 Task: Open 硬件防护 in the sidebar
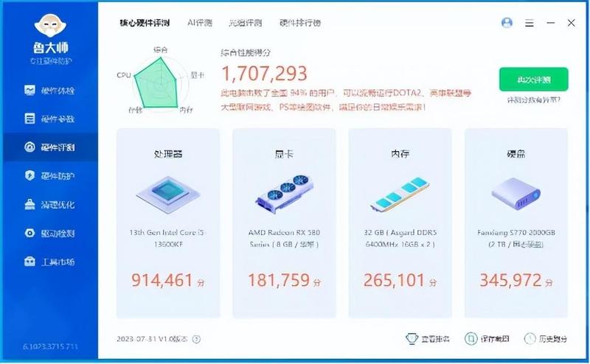(x=49, y=175)
